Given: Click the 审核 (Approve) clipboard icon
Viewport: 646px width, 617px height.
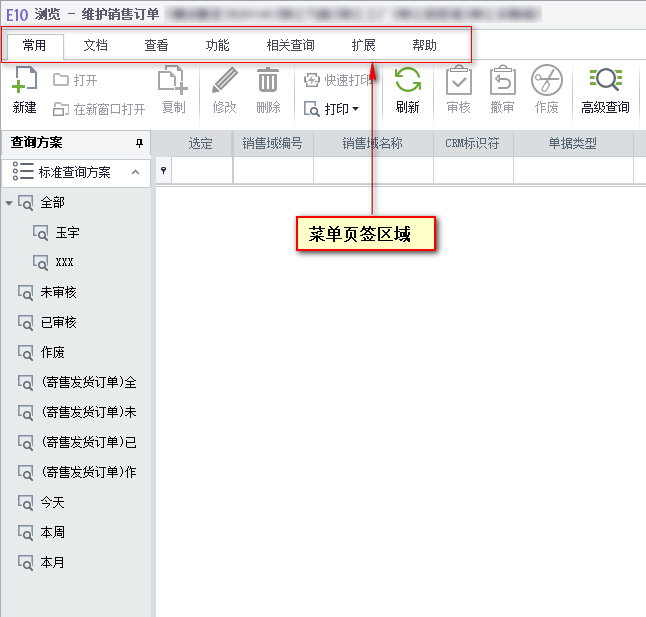Looking at the screenshot, I should coord(458,82).
